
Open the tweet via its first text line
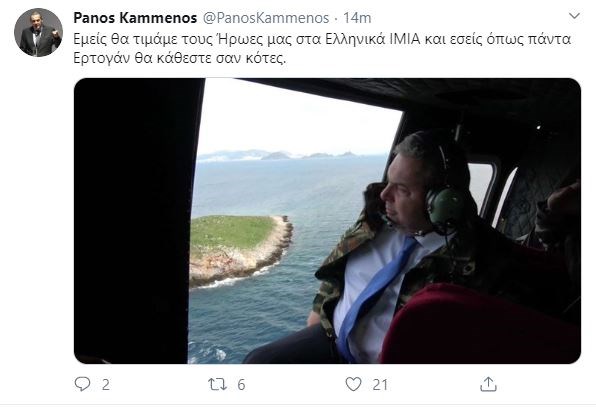(x=322, y=40)
